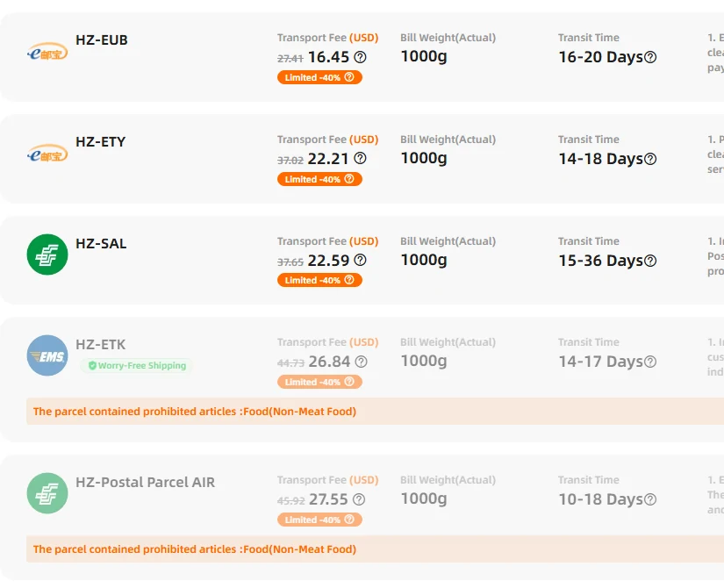Click the Transit Time label for HZ-SAL
Image resolution: width=724 pixels, height=588 pixels.
(x=589, y=241)
